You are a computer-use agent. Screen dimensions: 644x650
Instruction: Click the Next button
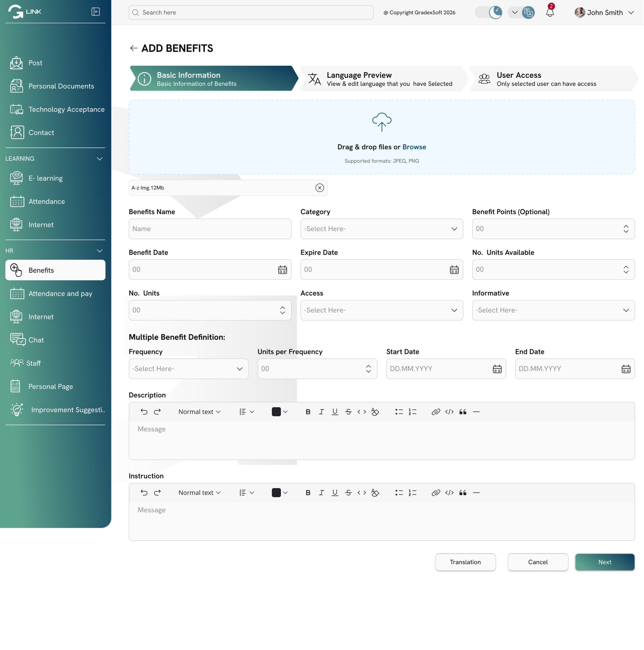point(605,562)
